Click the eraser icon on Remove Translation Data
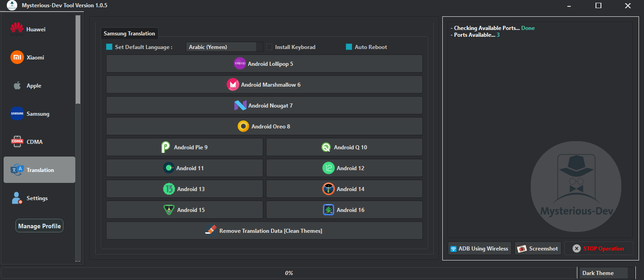This screenshot has height=280, width=644. tap(212, 230)
